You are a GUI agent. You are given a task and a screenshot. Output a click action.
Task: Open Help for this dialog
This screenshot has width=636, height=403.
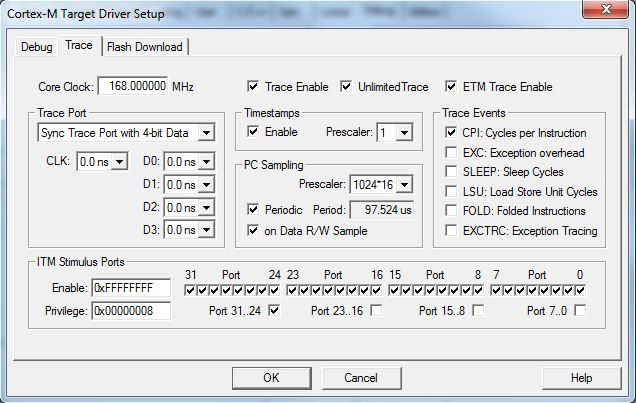[582, 378]
